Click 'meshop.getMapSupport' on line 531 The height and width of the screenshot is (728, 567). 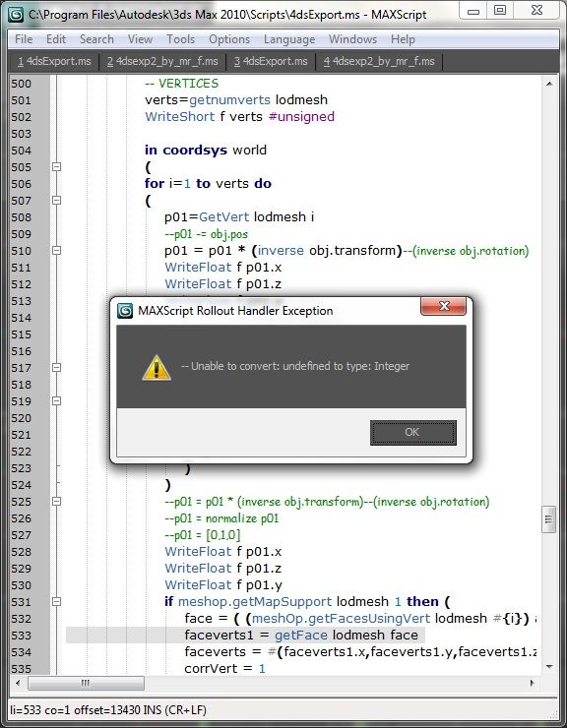point(255,602)
